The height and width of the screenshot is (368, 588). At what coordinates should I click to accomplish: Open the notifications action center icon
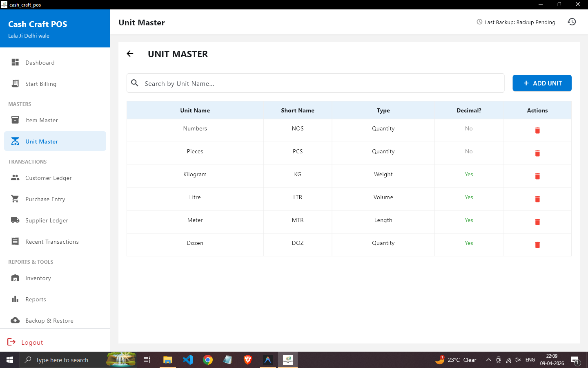coord(575,360)
